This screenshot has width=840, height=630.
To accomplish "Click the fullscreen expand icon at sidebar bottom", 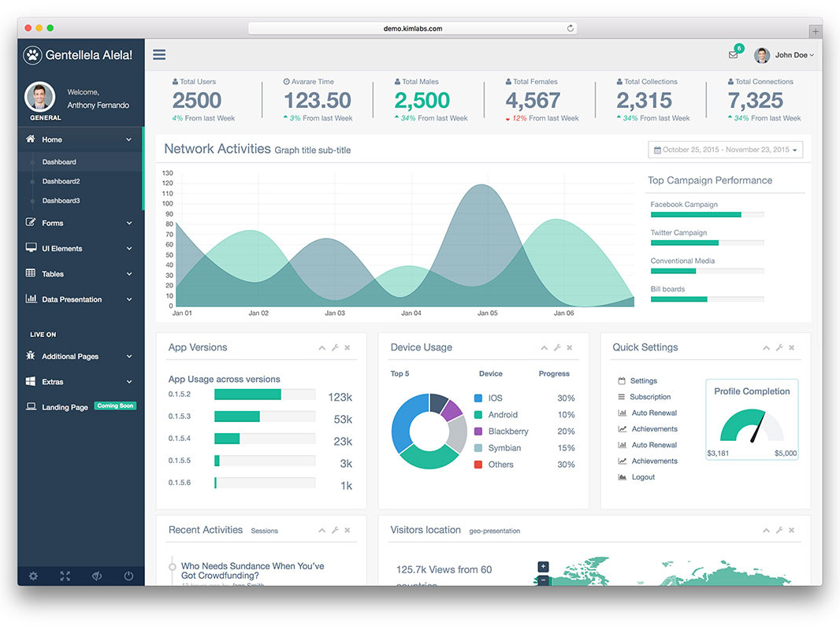I will [x=65, y=576].
